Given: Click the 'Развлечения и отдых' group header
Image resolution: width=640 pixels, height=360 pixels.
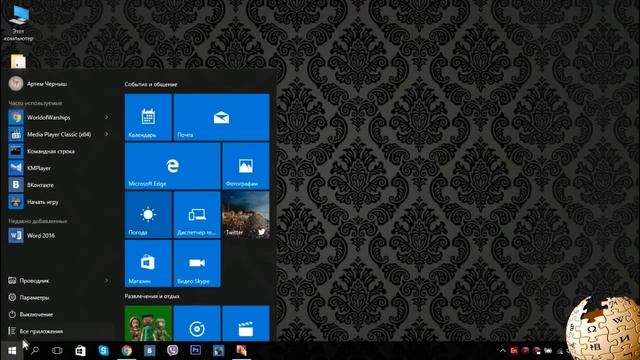Looking at the screenshot, I should pos(152,296).
